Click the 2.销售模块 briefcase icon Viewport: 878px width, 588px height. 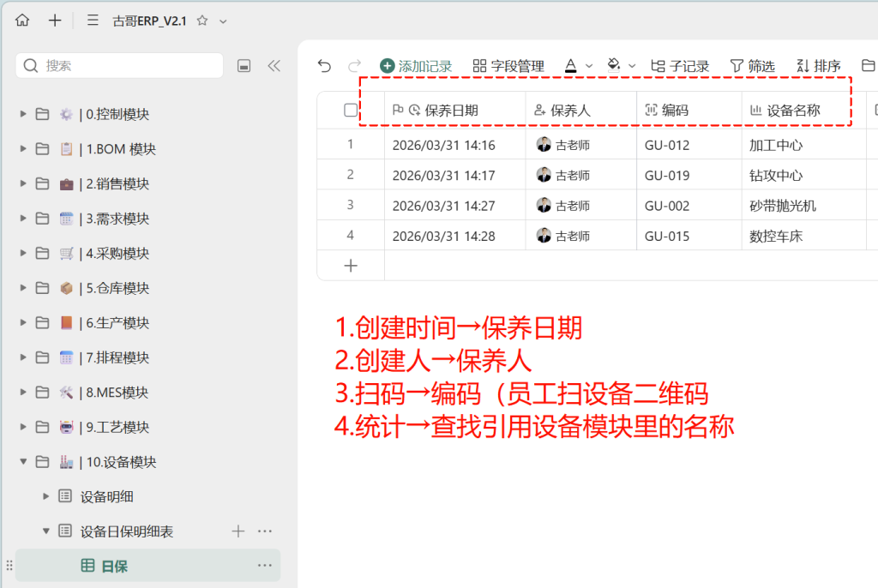[66, 183]
